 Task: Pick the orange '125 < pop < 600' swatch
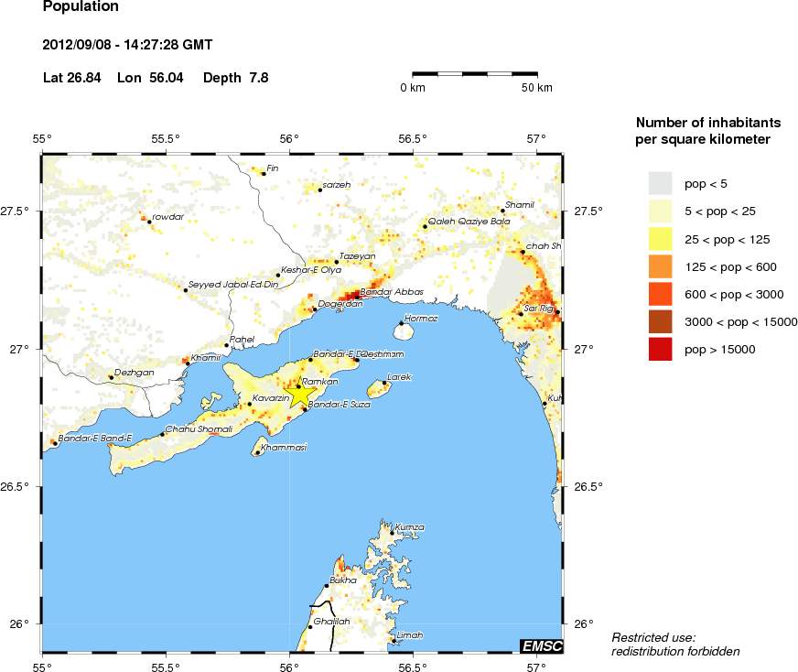coord(660,266)
